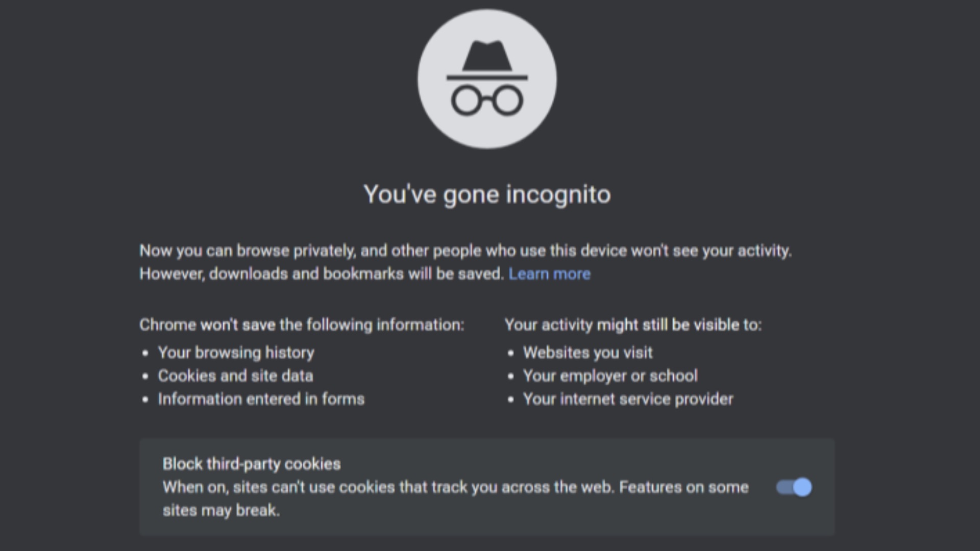Click "Websites you visit" list item

(587, 353)
